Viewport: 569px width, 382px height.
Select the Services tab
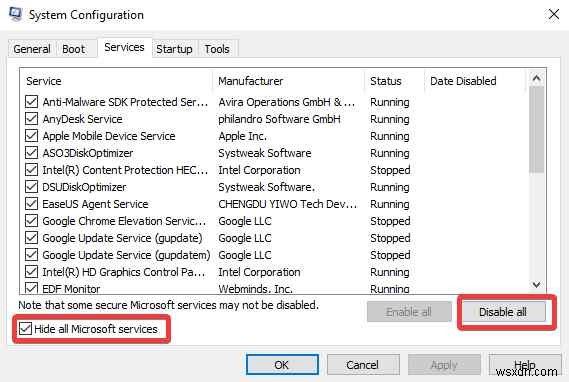[124, 48]
